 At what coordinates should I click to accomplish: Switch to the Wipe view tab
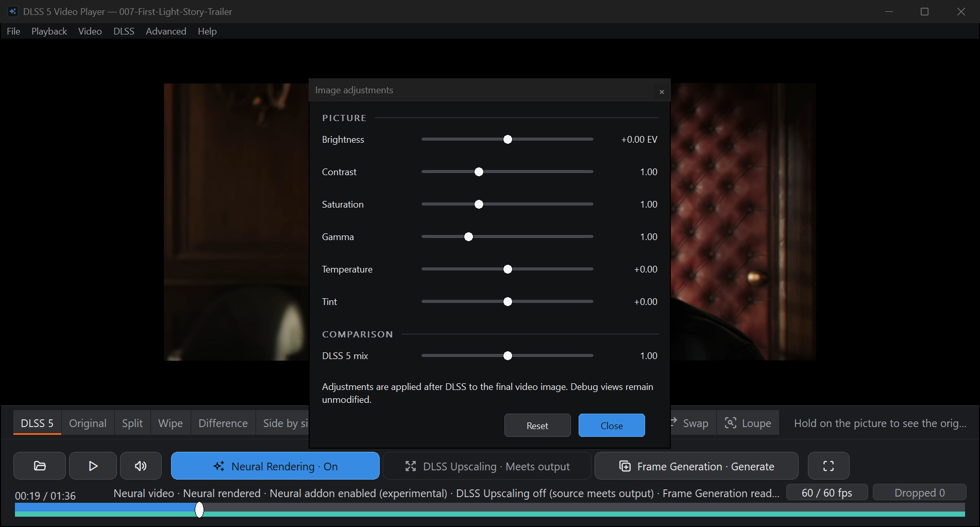171,423
